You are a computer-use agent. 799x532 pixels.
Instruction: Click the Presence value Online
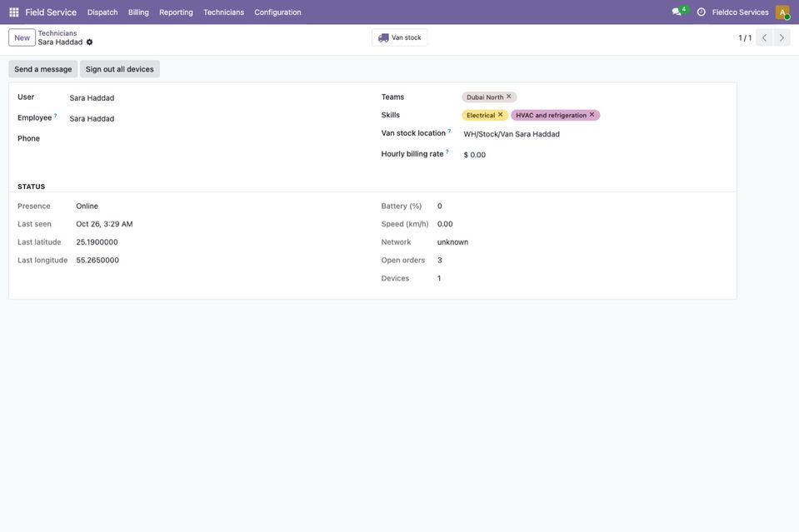tap(87, 206)
